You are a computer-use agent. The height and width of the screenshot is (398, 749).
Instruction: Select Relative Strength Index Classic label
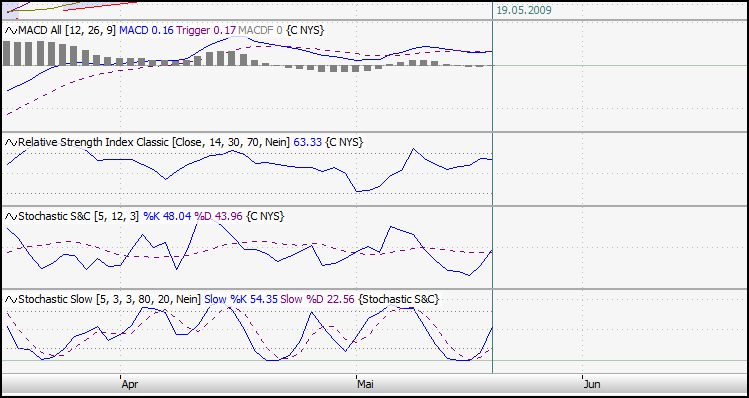pos(94,142)
